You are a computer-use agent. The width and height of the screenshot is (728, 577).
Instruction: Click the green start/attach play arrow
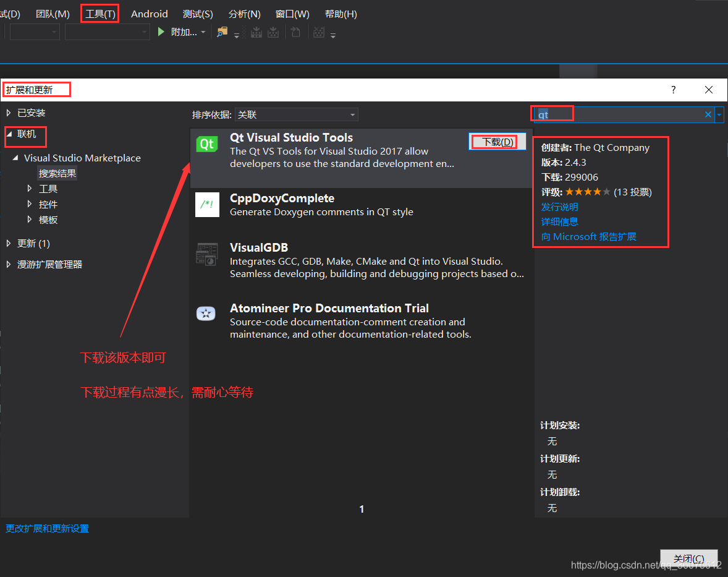pos(161,32)
